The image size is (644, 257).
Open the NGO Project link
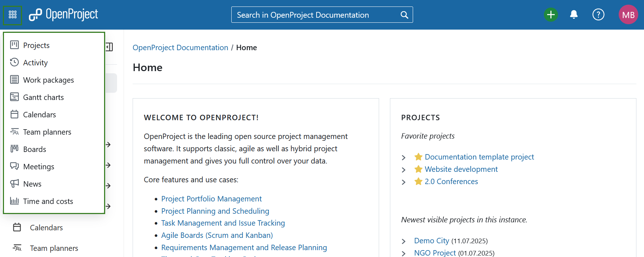[435, 253]
